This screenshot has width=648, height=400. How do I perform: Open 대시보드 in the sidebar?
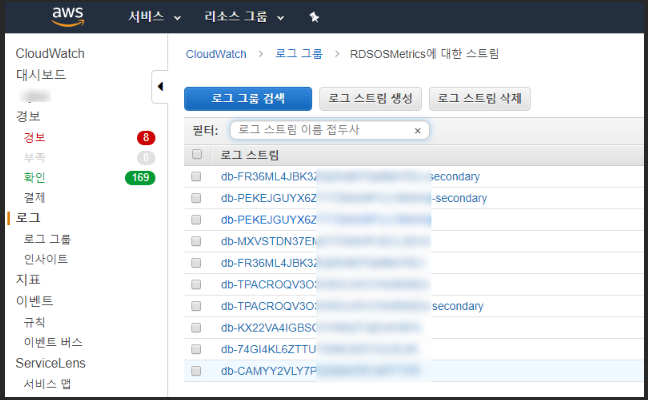pos(40,75)
